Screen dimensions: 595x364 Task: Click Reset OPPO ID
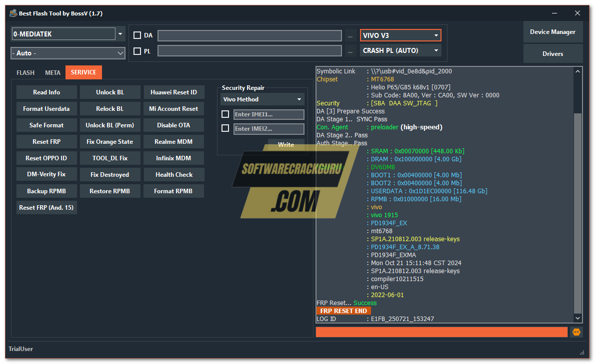pos(46,158)
